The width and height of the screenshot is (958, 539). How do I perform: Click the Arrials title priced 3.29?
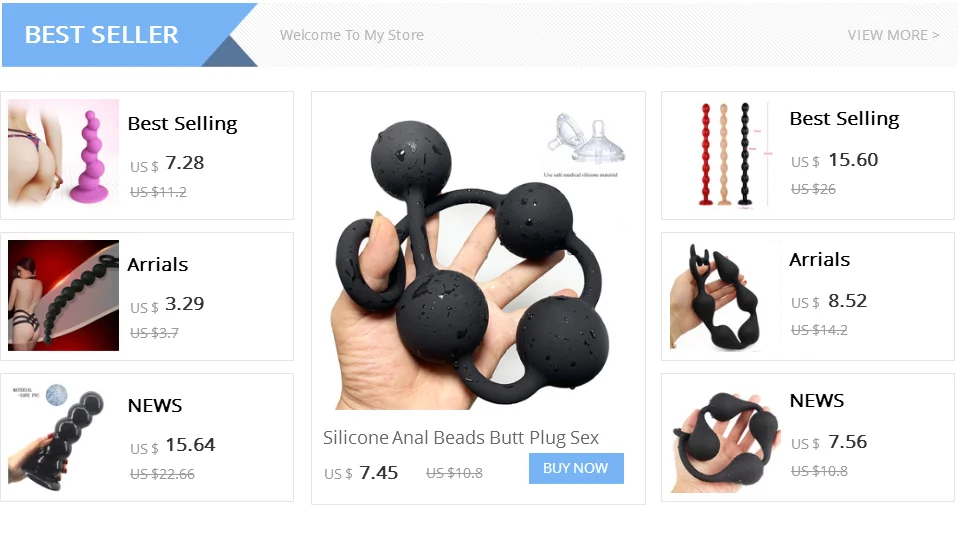pyautogui.click(x=158, y=265)
